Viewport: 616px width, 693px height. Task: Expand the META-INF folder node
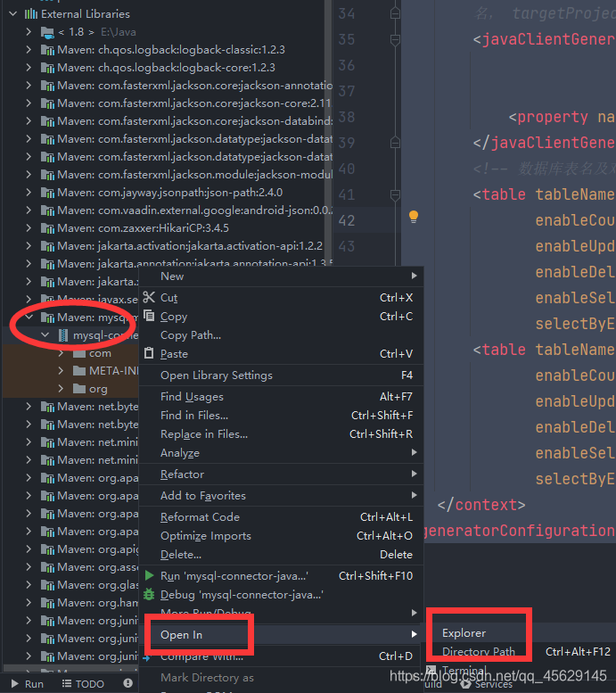click(x=61, y=371)
